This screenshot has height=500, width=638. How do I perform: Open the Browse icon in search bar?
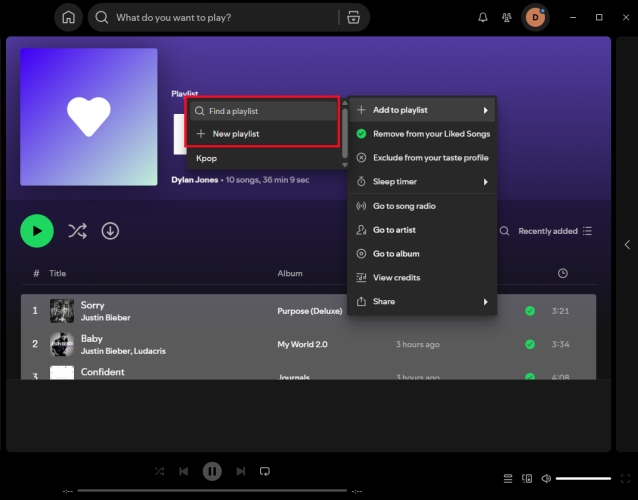pos(353,17)
